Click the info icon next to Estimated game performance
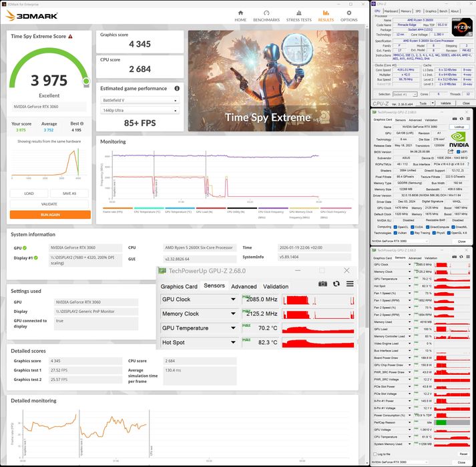 click(177, 88)
